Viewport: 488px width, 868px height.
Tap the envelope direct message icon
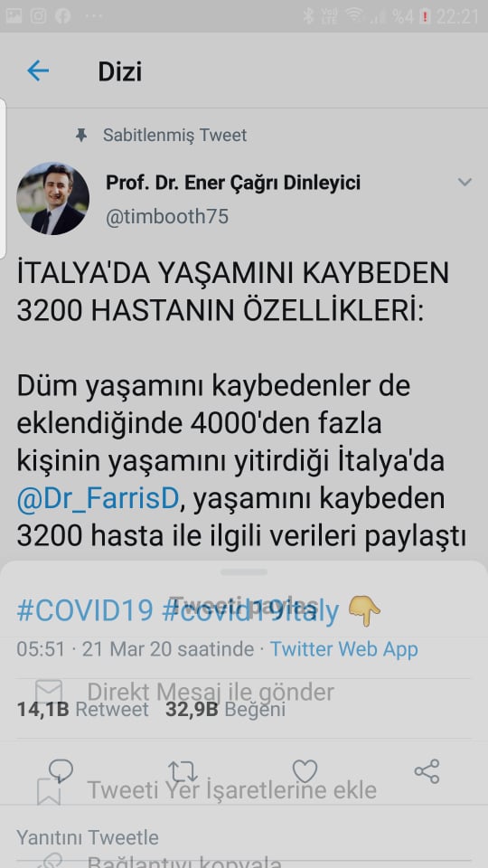(49, 692)
